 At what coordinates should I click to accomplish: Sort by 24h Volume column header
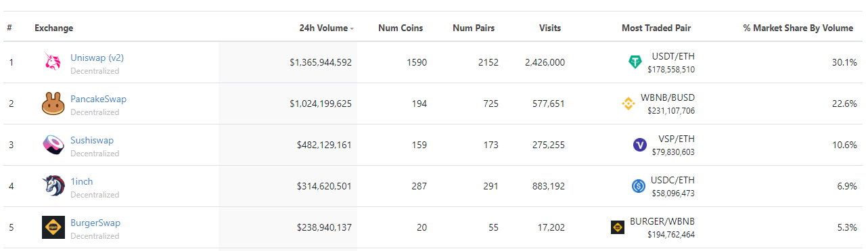[x=323, y=28]
